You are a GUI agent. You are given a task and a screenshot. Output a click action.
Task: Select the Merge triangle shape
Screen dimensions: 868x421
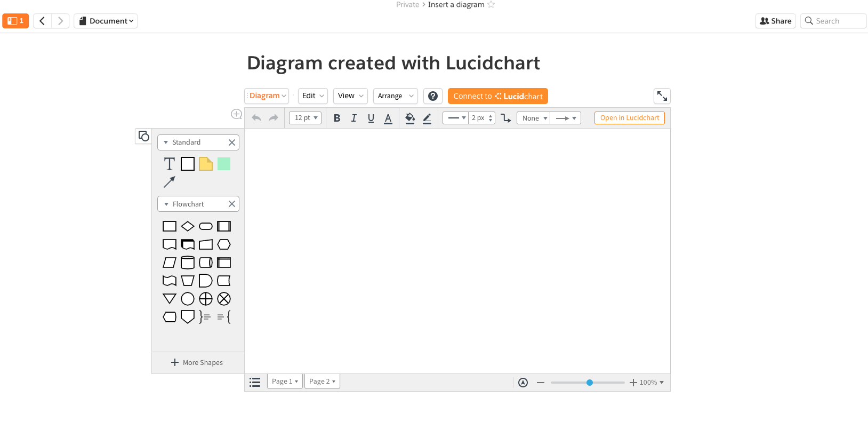(x=170, y=299)
